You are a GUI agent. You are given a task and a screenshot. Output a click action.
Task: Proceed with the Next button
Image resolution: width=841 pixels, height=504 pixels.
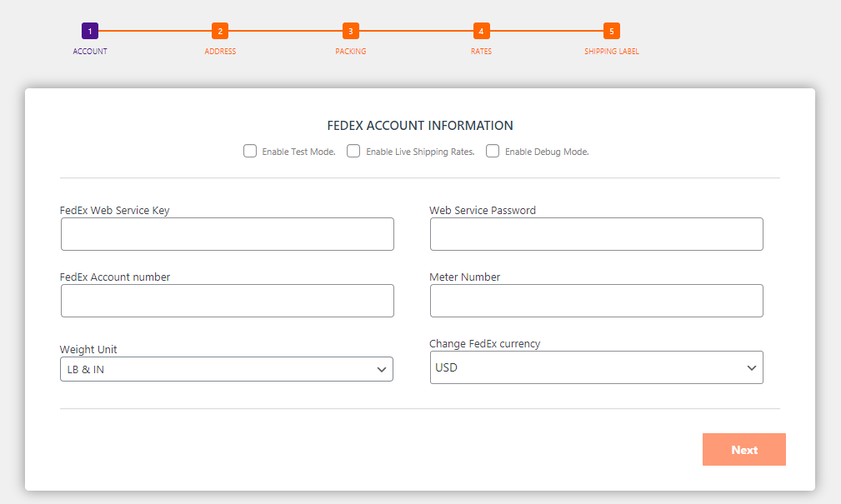point(744,449)
